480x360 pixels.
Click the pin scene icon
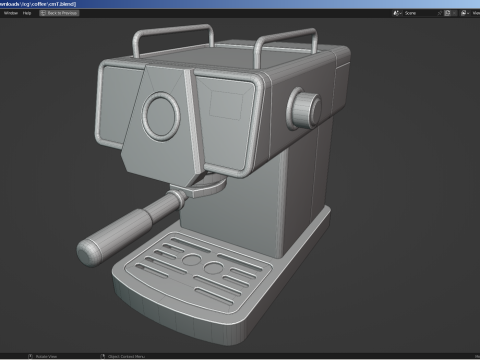[x=440, y=13]
